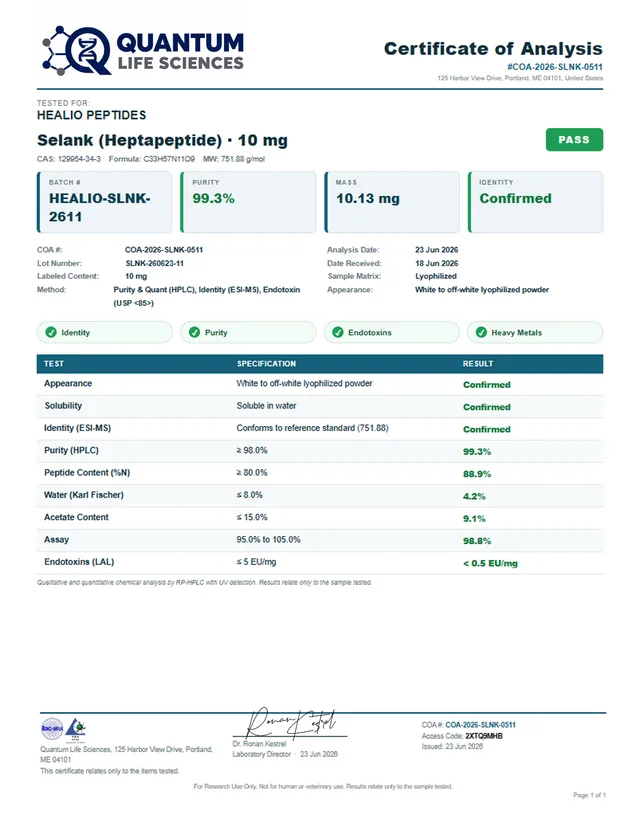
Task: Click the green checkmark beside Endotoxins
Action: coord(337,332)
